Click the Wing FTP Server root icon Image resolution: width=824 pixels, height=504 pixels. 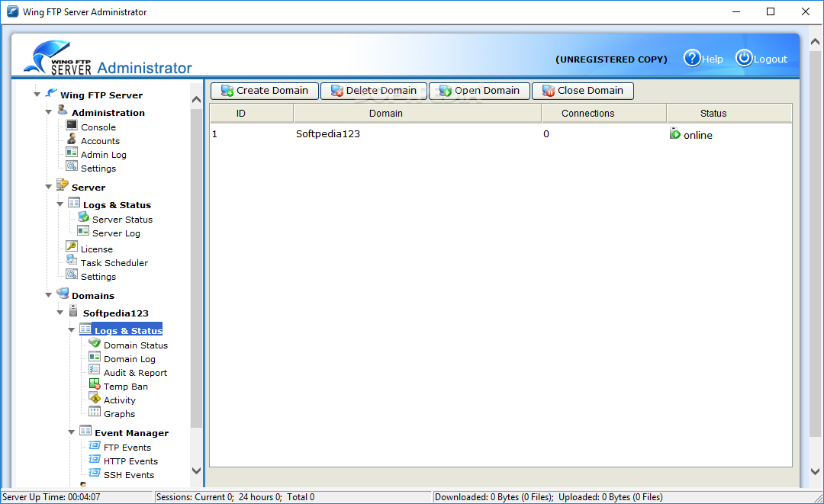point(51,93)
